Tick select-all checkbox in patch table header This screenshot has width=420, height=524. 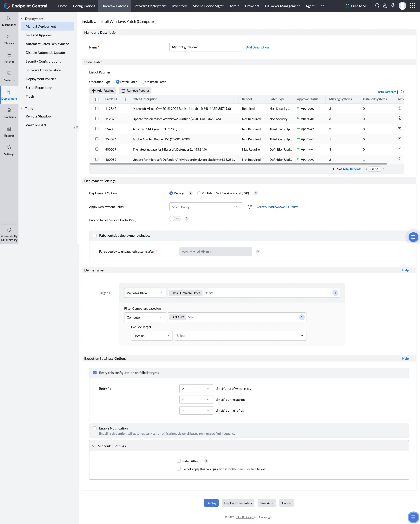point(97,99)
